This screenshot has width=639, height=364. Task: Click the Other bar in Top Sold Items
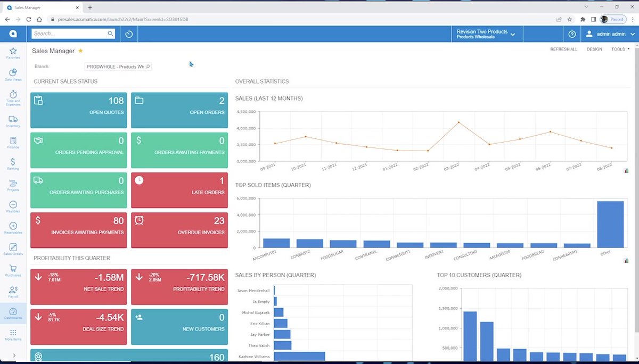(x=610, y=224)
